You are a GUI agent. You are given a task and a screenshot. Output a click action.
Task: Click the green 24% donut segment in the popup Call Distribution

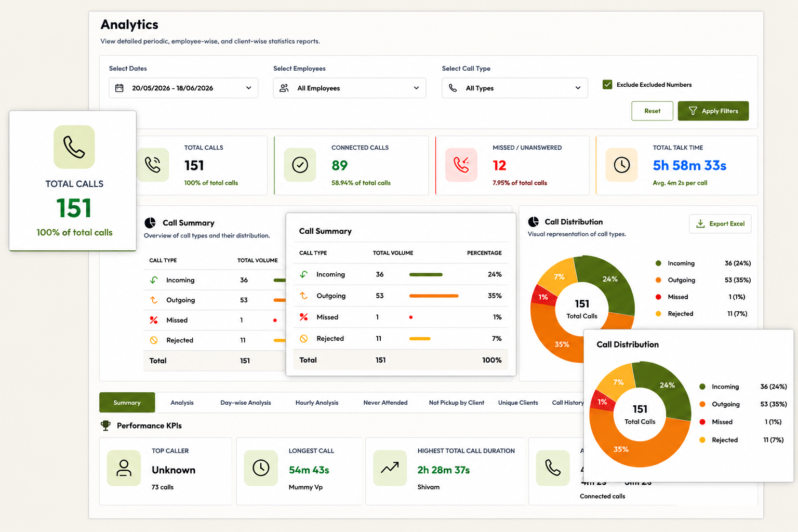click(x=667, y=387)
